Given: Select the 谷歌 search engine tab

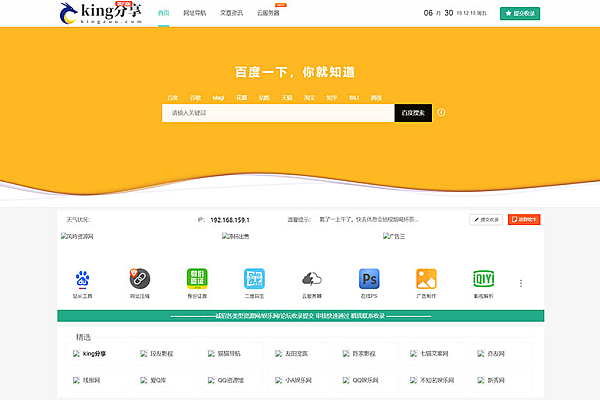Looking at the screenshot, I should 196,98.
